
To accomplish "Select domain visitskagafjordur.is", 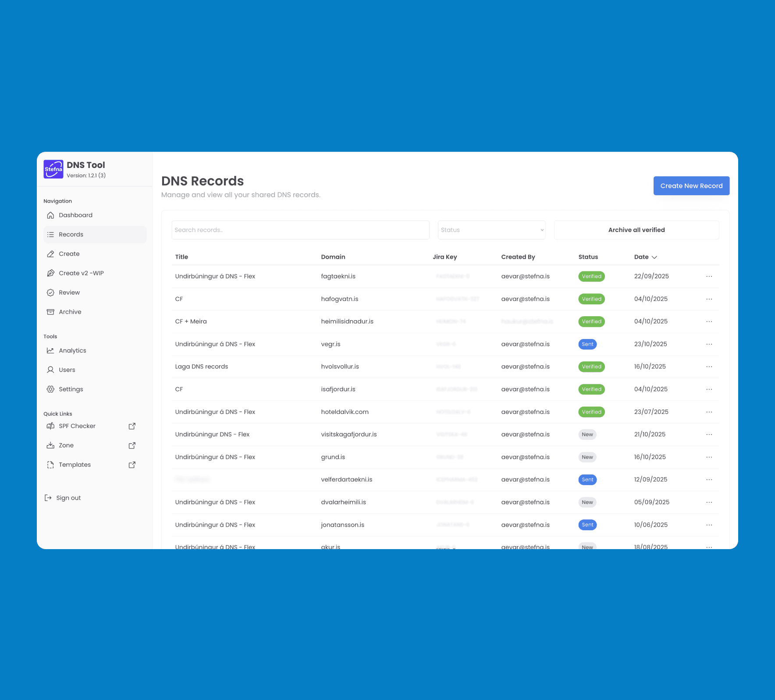I will [x=349, y=435].
